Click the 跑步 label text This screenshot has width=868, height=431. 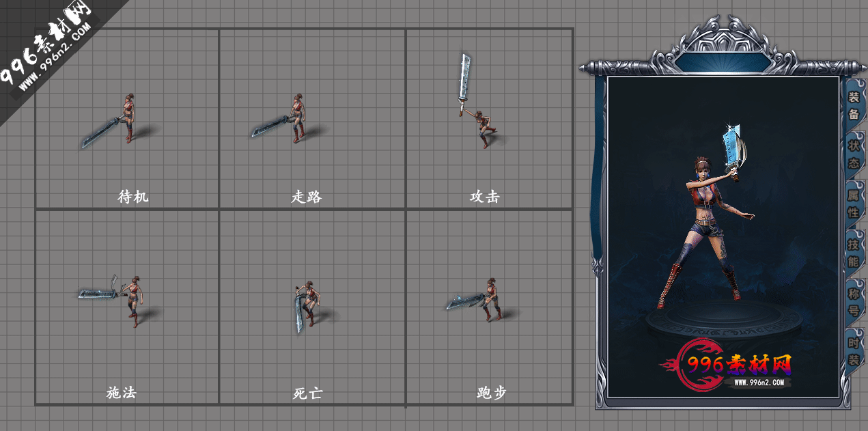[x=491, y=393]
